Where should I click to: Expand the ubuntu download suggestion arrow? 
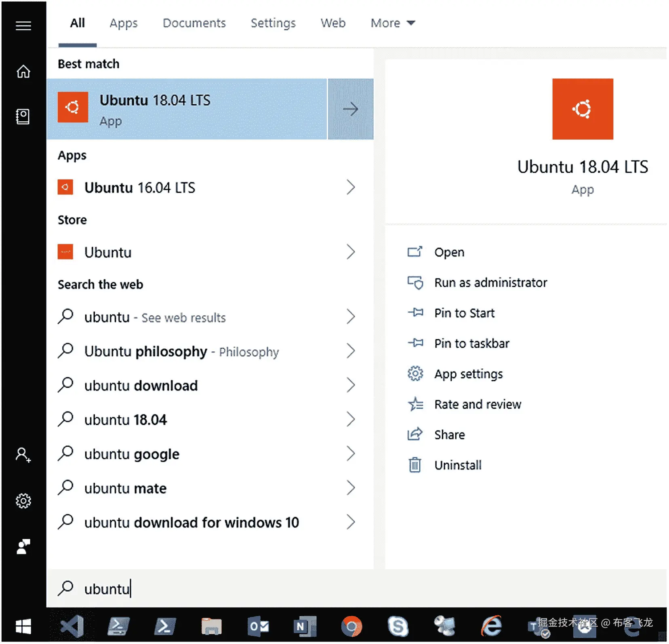point(351,385)
